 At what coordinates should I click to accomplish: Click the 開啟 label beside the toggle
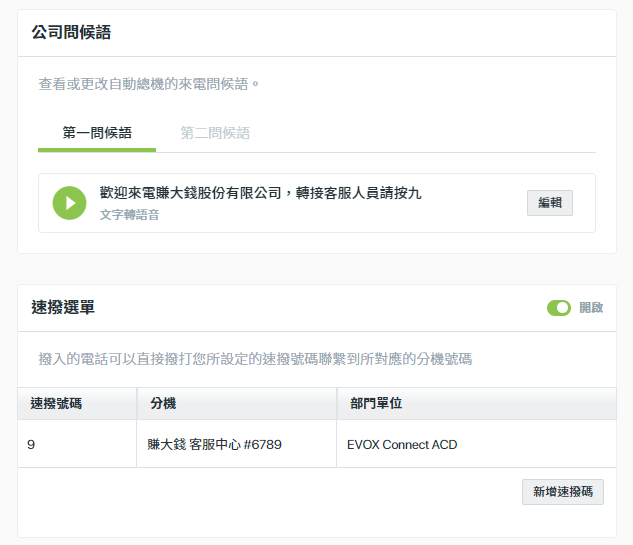pyautogui.click(x=591, y=308)
